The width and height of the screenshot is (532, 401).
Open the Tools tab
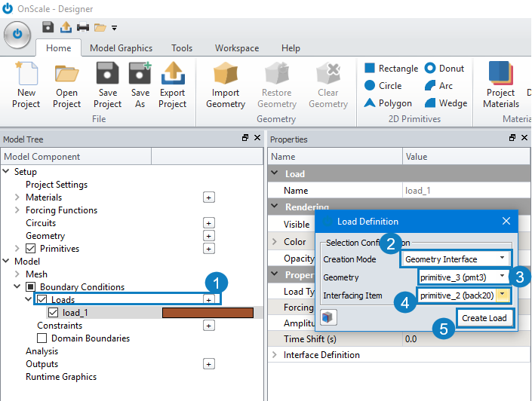[182, 48]
